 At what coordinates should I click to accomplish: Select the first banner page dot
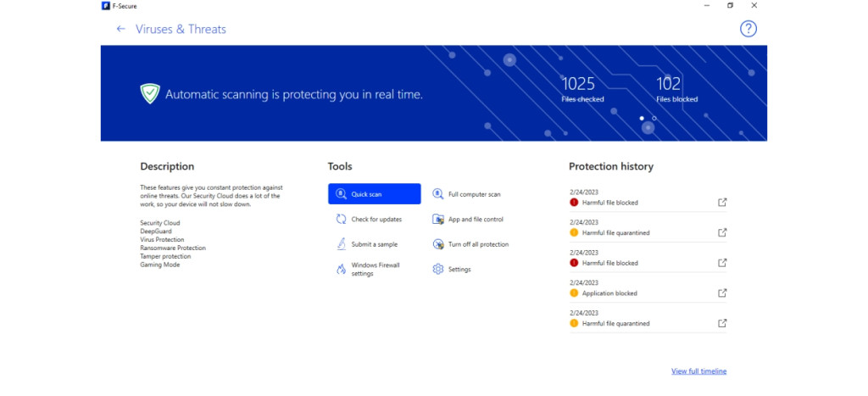(x=642, y=119)
